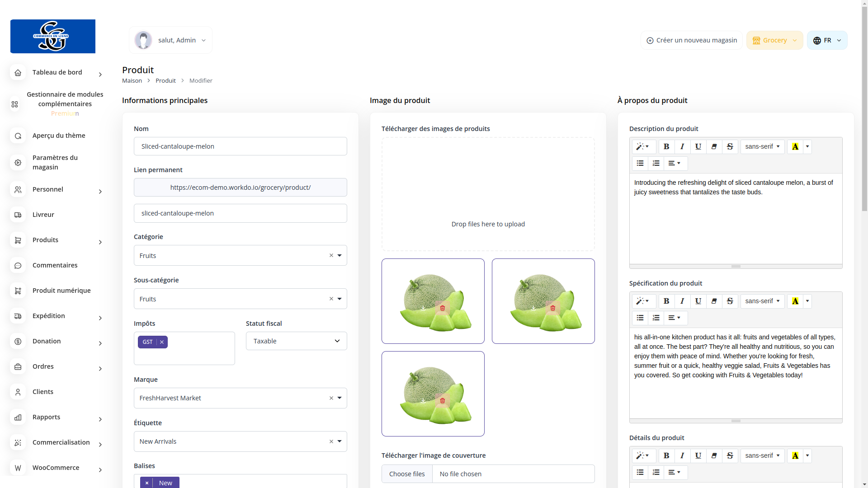This screenshot has width=868, height=488.
Task: Click the unordered list icon in the Description editor
Action: tap(640, 164)
